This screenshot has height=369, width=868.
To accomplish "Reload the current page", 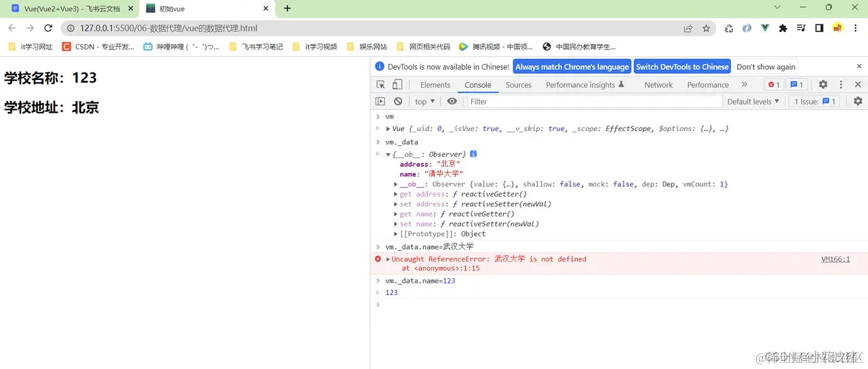I will 48,28.
